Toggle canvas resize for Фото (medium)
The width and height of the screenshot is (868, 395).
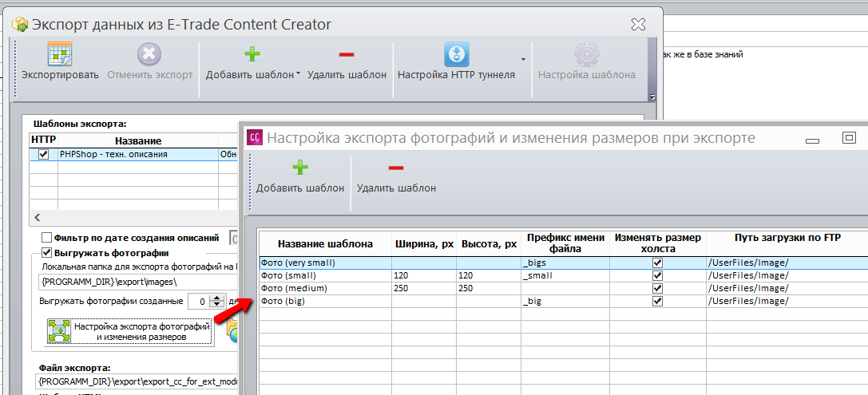click(x=658, y=288)
